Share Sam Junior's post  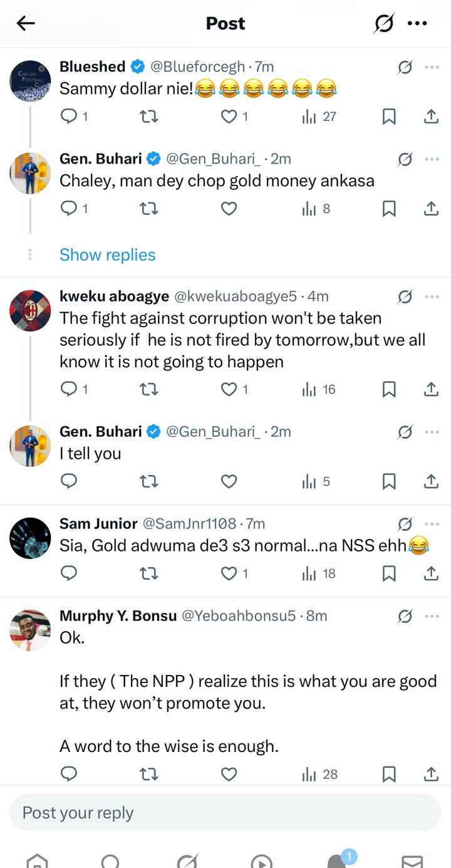click(431, 573)
